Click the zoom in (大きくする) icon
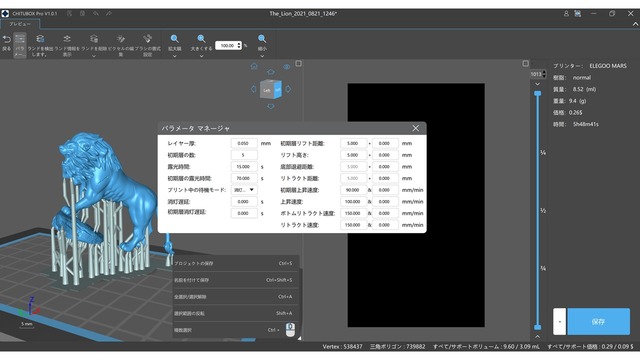 pyautogui.click(x=201, y=39)
